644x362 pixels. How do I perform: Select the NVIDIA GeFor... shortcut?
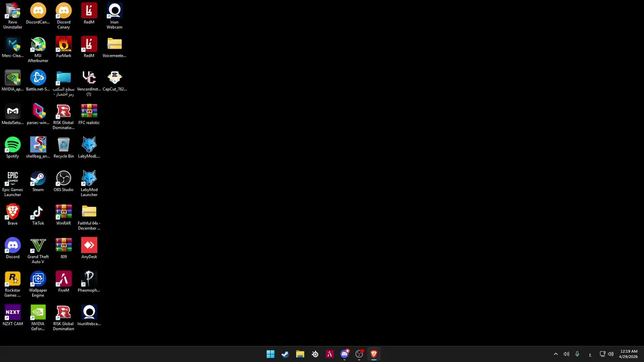point(38,318)
